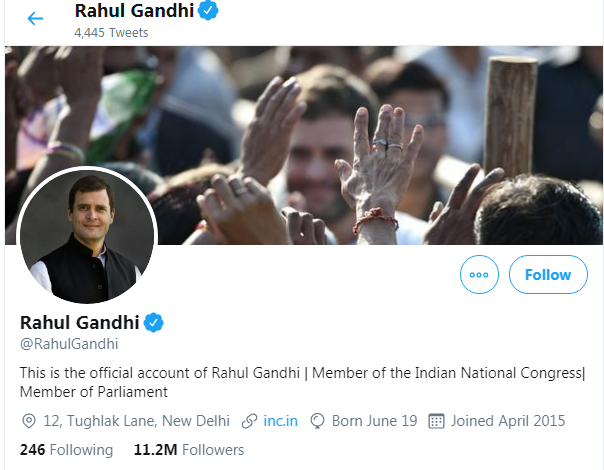Image resolution: width=604 pixels, height=470 pixels.
Task: Follow Rahul Gandhi's account
Action: [548, 275]
